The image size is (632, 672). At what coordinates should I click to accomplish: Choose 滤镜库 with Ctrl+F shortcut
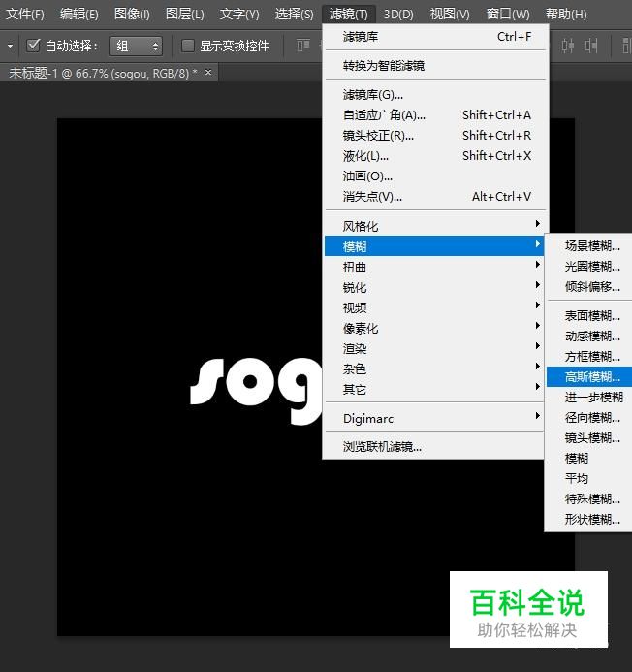click(435, 37)
